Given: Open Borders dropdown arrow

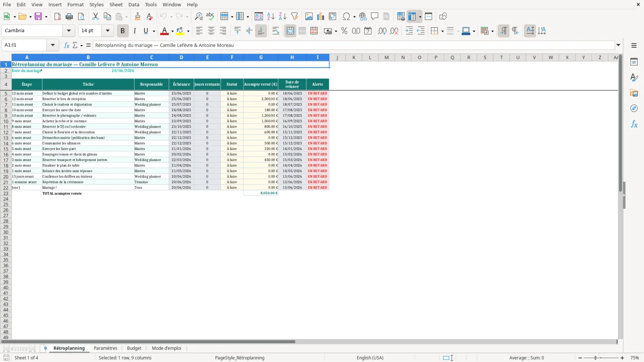Looking at the screenshot, I should point(442,31).
